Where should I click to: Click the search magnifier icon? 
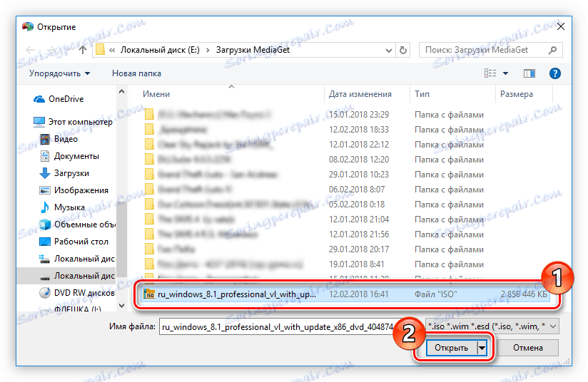pyautogui.click(x=552, y=50)
